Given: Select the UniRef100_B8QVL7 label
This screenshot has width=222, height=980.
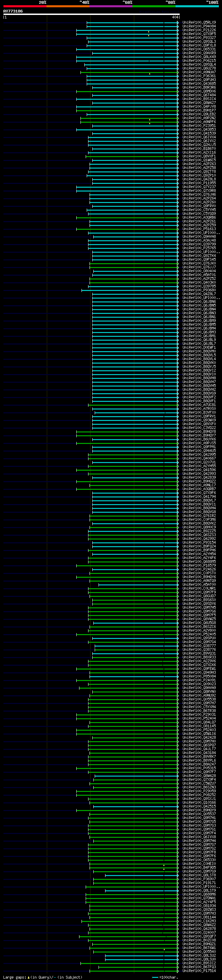Looking at the screenshot, I should 199,500.
